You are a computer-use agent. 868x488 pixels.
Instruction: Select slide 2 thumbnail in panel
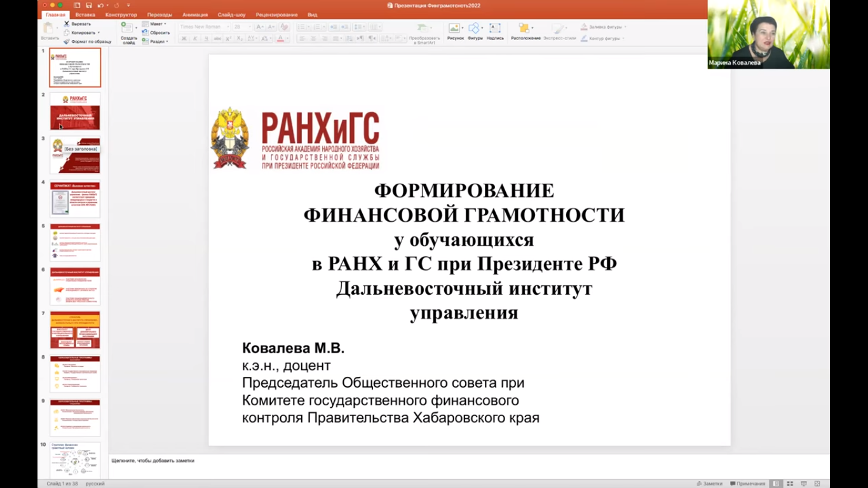pos(75,111)
